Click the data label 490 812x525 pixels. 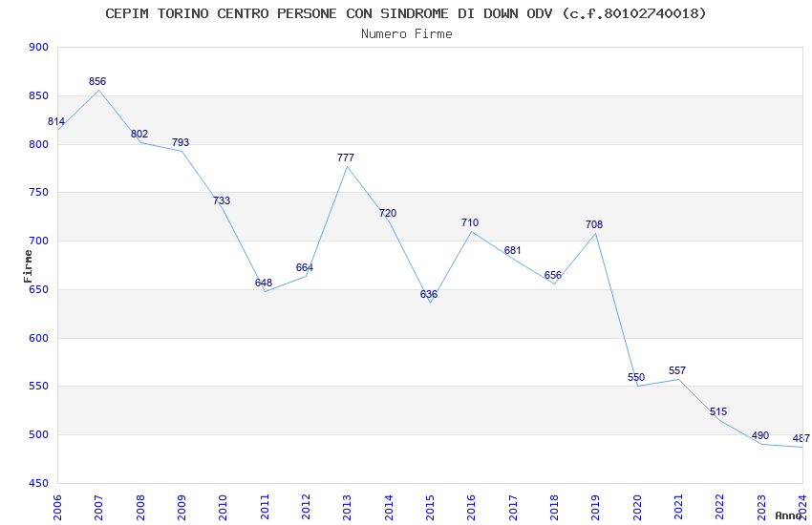click(x=760, y=435)
